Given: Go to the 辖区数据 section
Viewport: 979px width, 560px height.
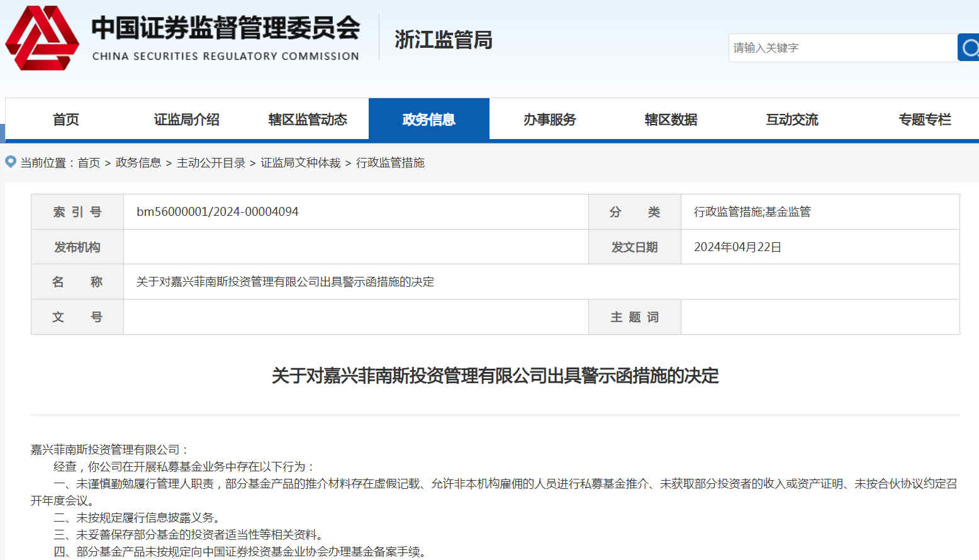Looking at the screenshot, I should [x=671, y=120].
